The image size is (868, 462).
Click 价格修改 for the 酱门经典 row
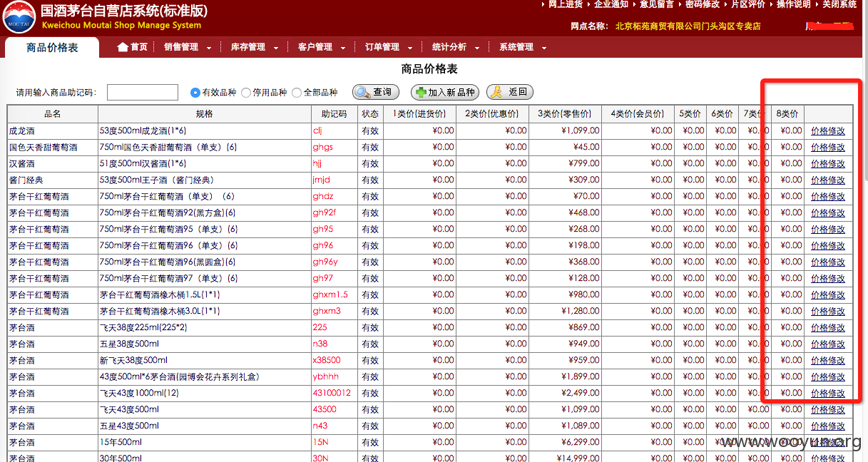[828, 180]
